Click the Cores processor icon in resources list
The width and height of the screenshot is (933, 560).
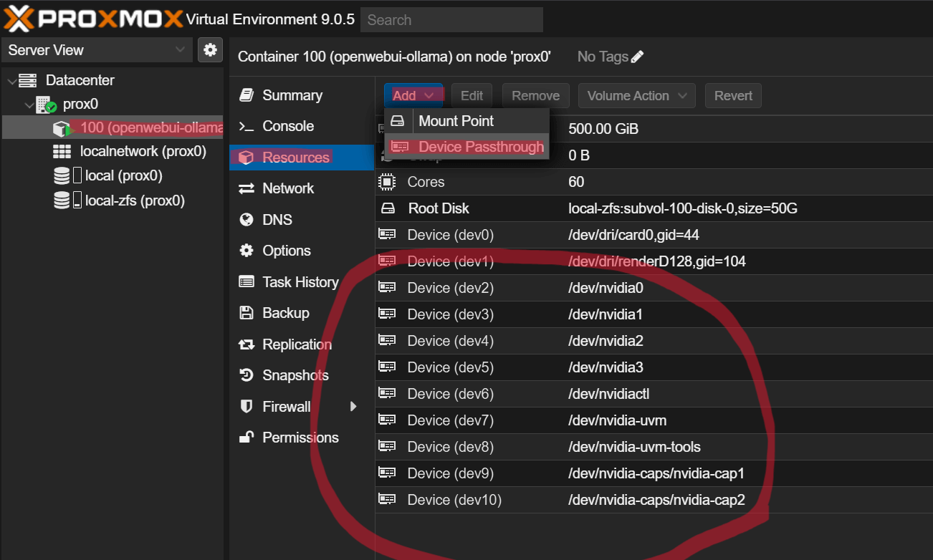point(387,182)
